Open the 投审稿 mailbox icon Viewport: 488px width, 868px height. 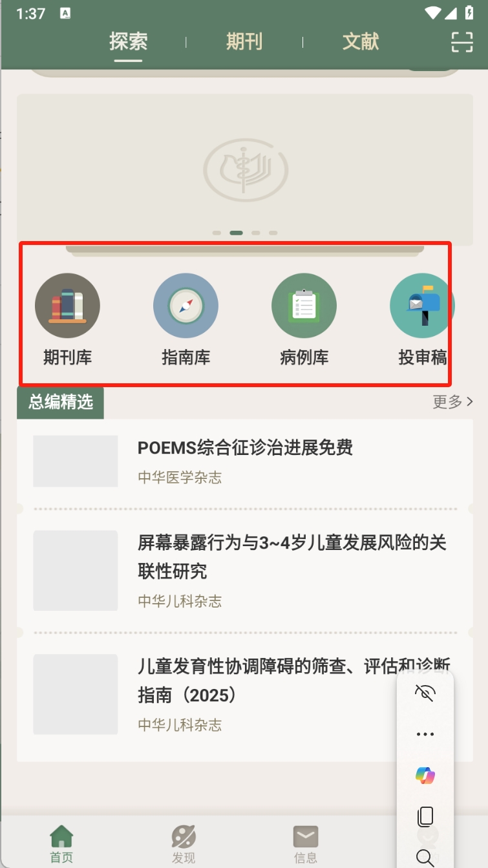(x=421, y=306)
